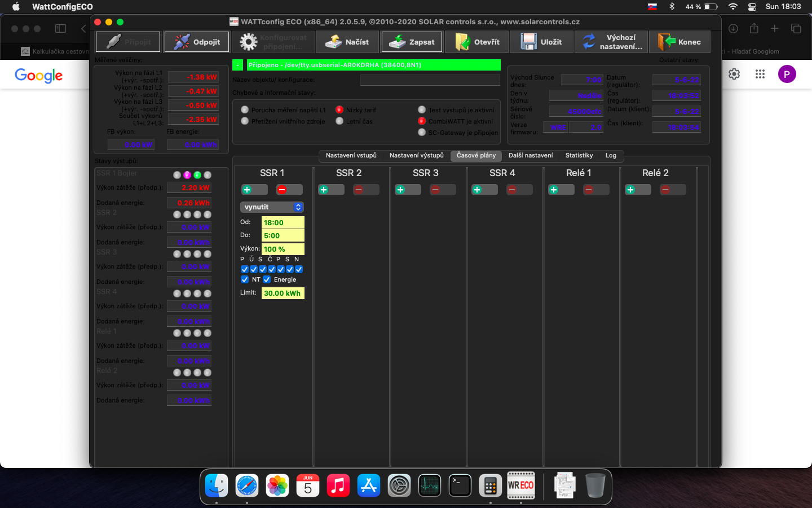This screenshot has width=812, height=508.
Task: Toggle the NT checkbox
Action: (x=245, y=279)
